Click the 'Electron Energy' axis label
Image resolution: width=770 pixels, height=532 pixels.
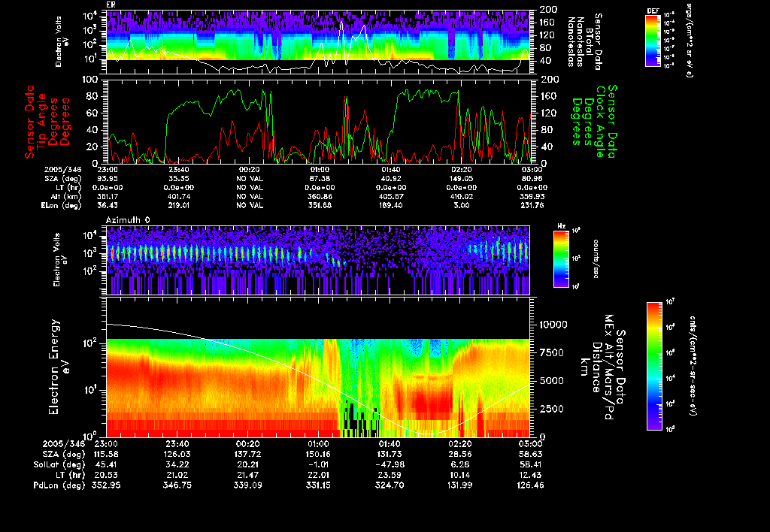53,367
